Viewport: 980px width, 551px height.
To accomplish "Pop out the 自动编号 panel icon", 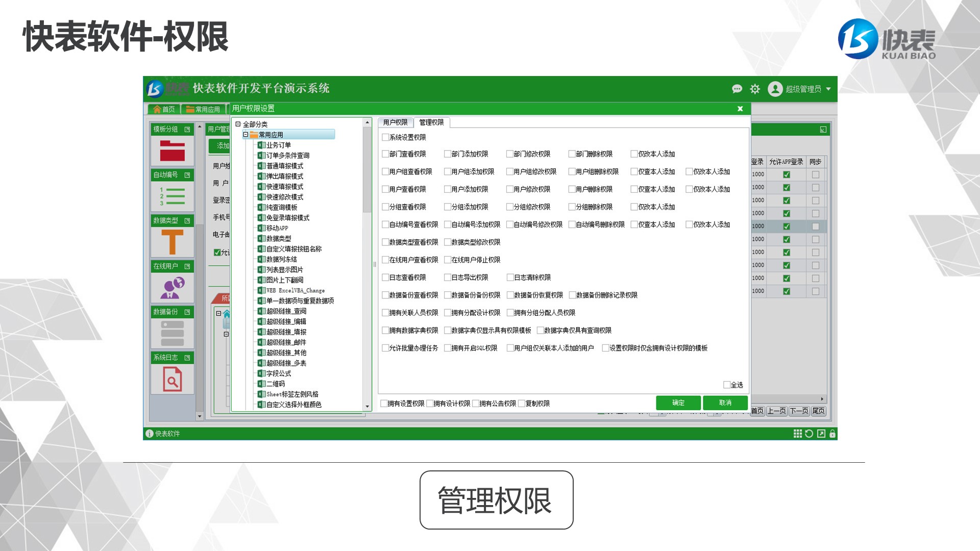I will click(187, 175).
